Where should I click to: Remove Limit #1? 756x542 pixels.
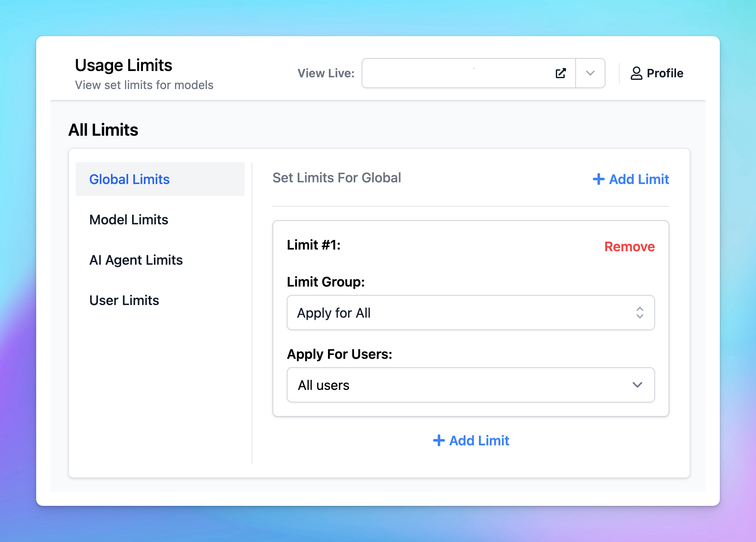click(x=629, y=247)
